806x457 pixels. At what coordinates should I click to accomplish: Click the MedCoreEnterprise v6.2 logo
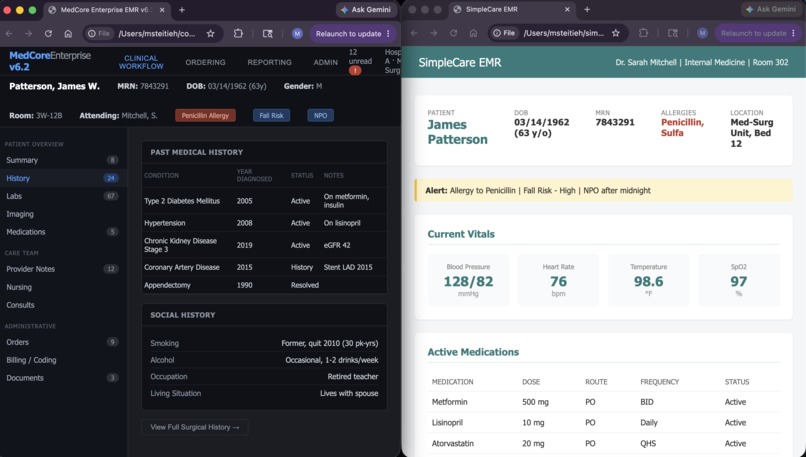click(50, 61)
